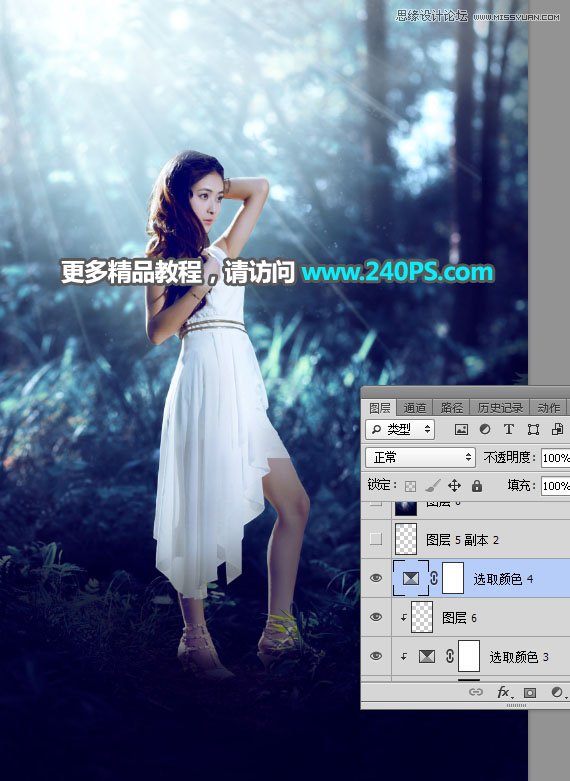
Task: Hide the 选取颜色 3 layer
Action: pos(376,656)
